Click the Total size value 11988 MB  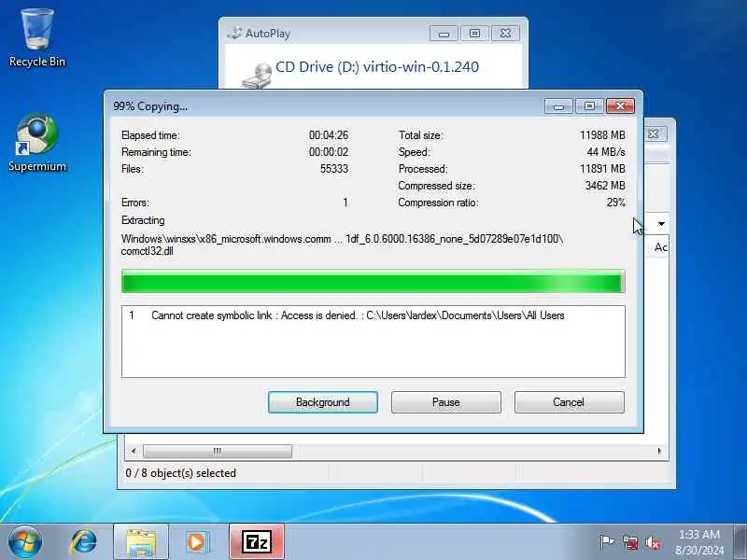[x=602, y=135]
